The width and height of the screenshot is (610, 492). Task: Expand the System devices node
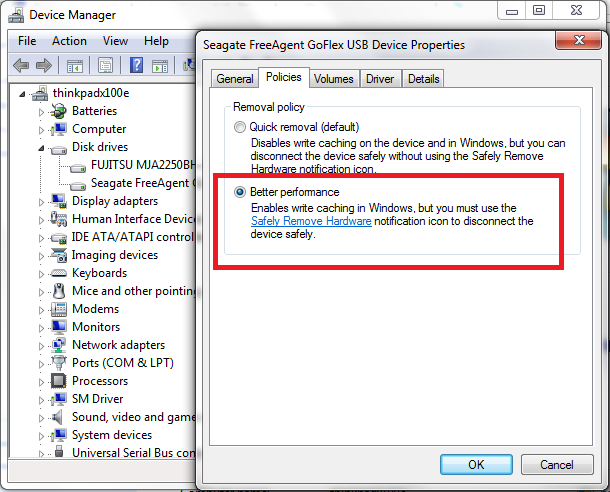pos(41,436)
